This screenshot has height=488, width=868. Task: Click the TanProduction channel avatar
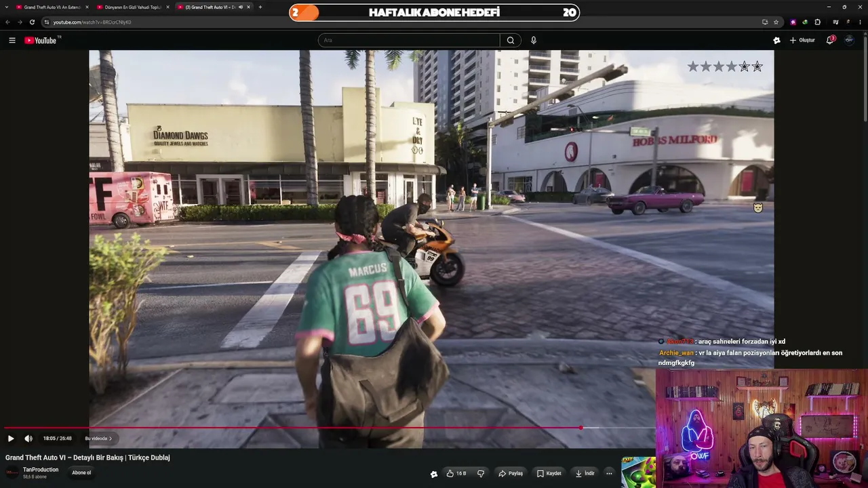click(12, 472)
